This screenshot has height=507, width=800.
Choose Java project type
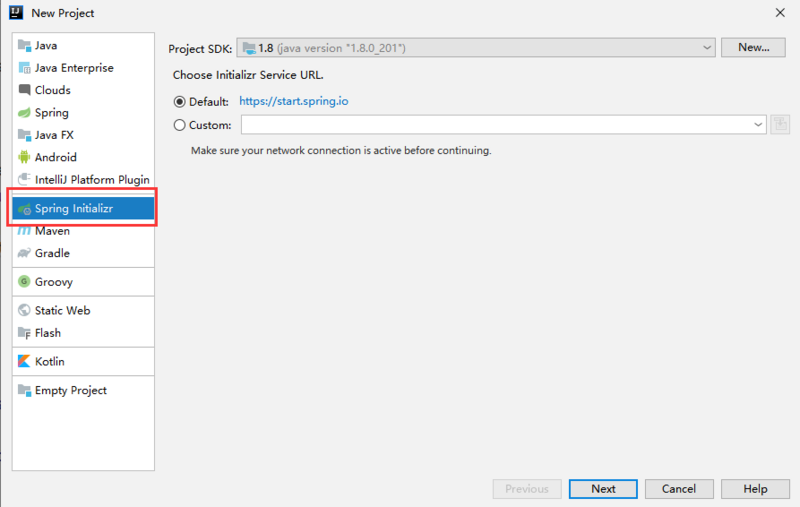(x=83, y=45)
